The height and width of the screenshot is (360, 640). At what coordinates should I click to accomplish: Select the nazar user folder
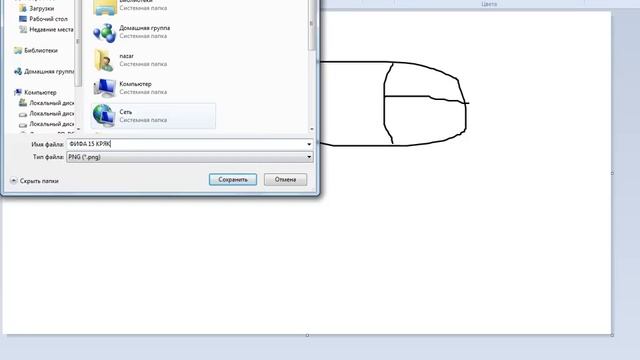pyautogui.click(x=153, y=60)
